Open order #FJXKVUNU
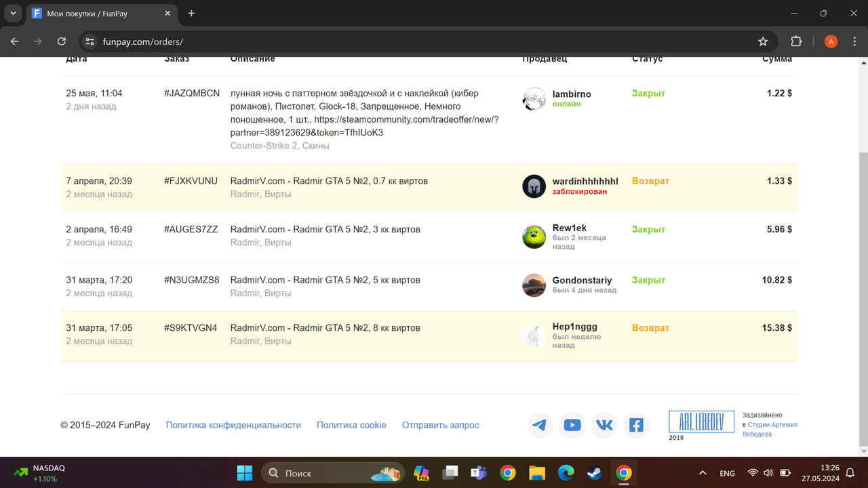Screen dimensions: 868x488 [191, 181]
